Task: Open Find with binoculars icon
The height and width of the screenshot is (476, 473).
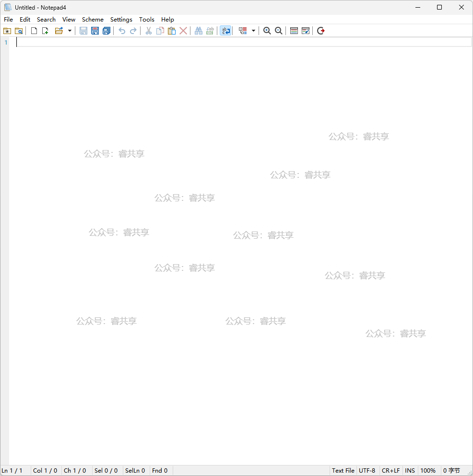Action: 199,31
